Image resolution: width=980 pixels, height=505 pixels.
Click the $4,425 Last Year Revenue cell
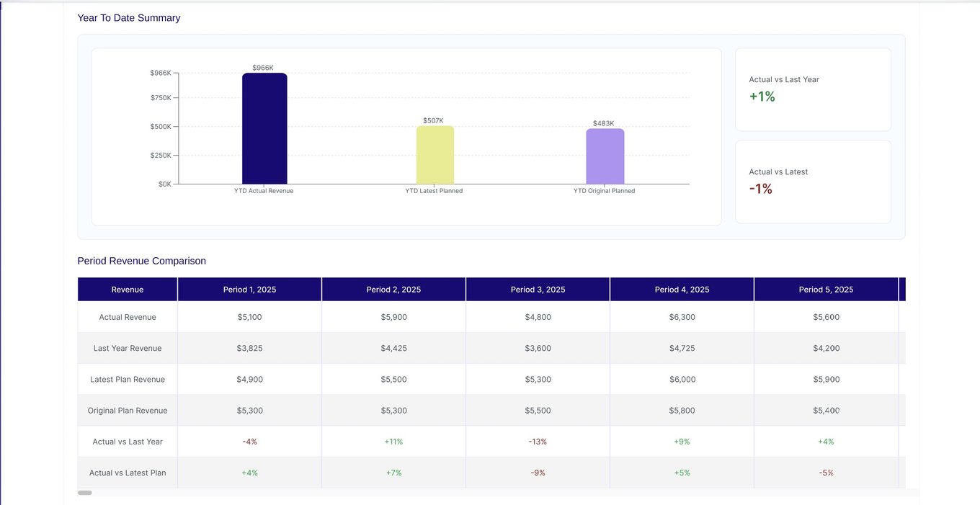point(394,348)
